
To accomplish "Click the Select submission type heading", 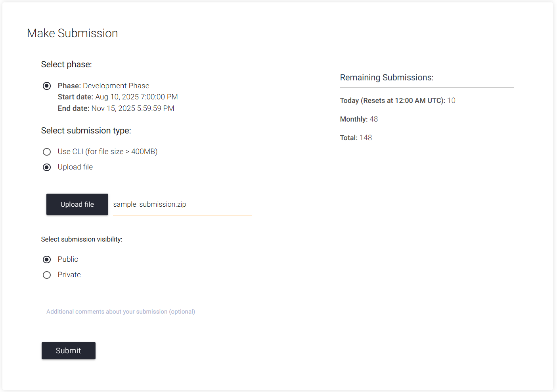I will (86, 131).
